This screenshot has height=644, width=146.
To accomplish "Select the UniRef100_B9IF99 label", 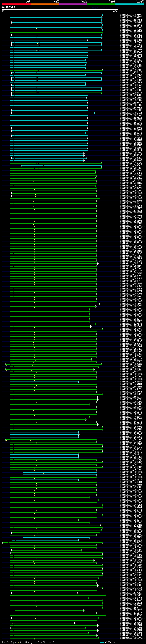I will pos(131,48).
